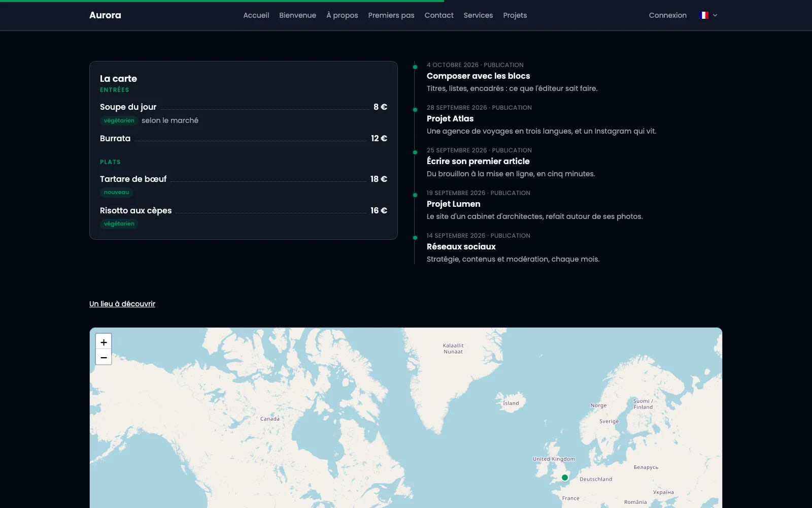Click the French flag language icon
Screen dimensions: 812x508
[x=703, y=15]
